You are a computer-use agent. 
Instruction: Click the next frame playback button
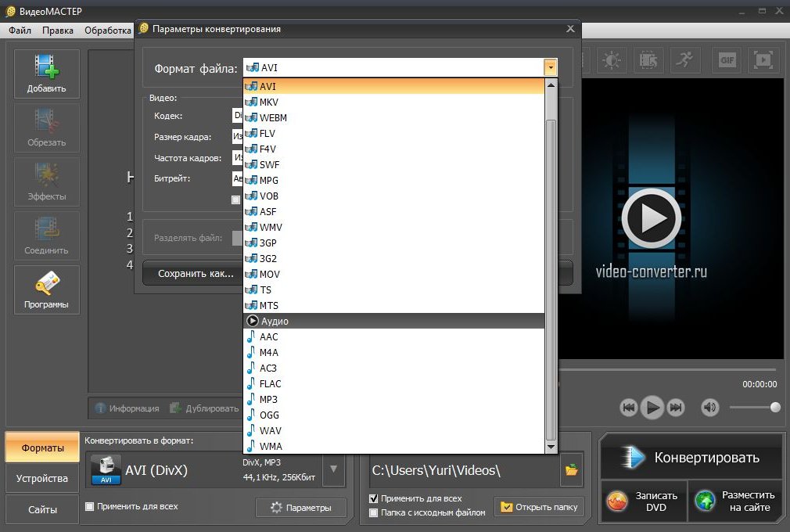coord(676,407)
